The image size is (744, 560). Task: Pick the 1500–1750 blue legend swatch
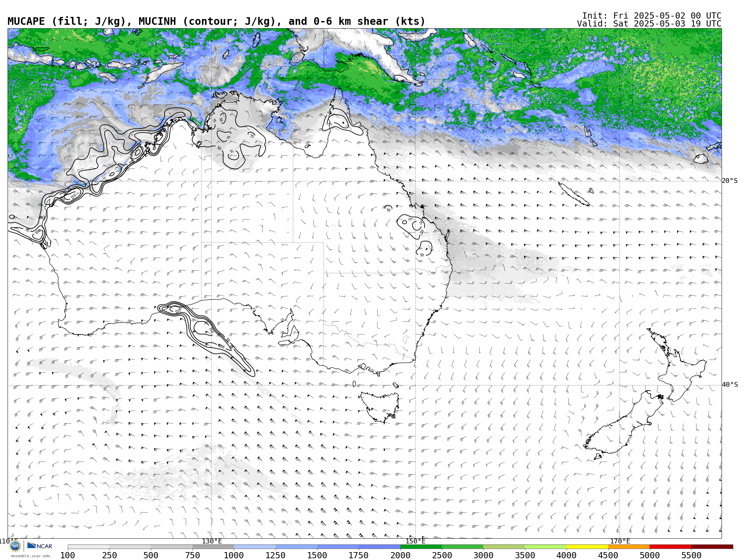pyautogui.click(x=338, y=547)
